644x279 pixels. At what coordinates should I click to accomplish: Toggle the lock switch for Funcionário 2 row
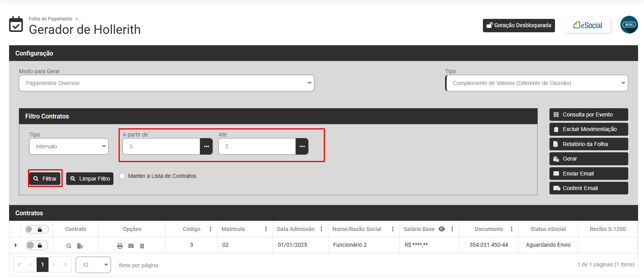(x=37, y=245)
